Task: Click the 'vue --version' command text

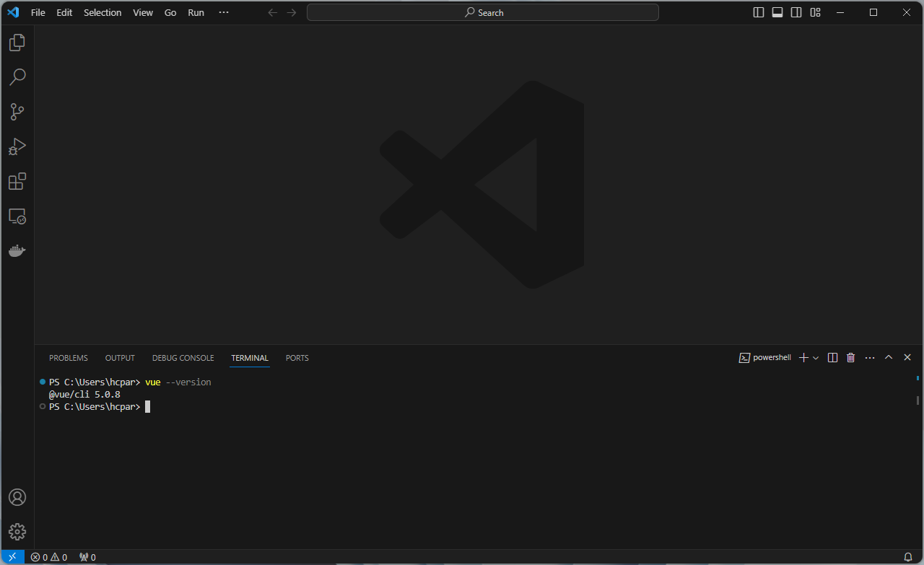Action: (178, 382)
